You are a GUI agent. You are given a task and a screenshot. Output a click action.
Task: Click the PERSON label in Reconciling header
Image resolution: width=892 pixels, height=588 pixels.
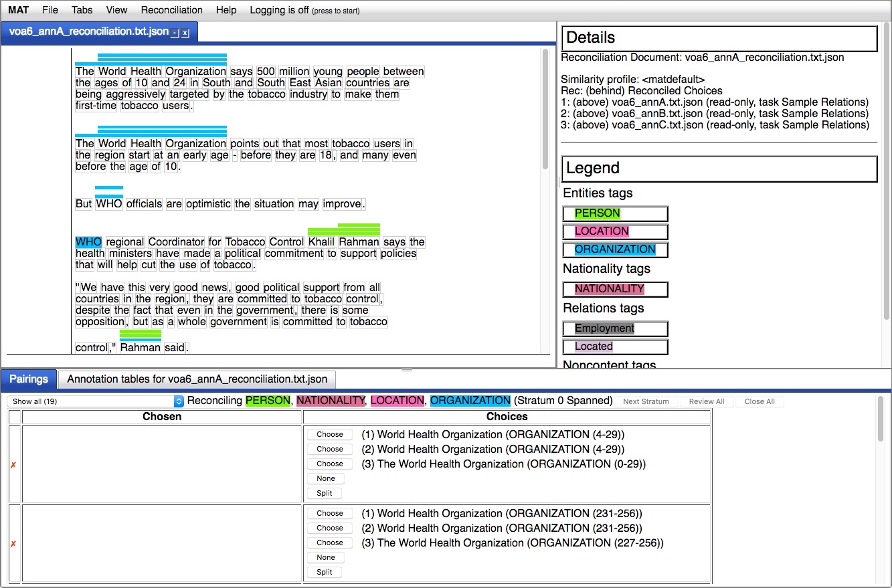click(x=268, y=401)
